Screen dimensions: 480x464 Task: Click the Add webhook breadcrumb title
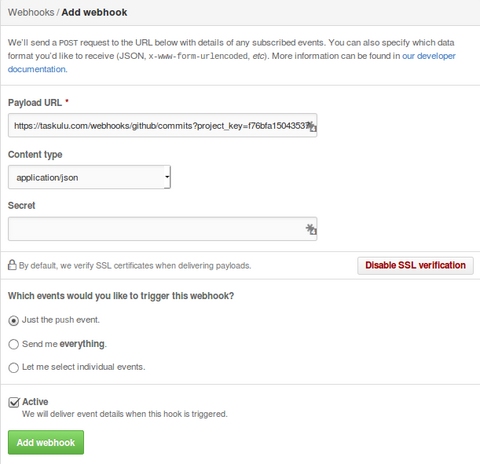pos(94,12)
